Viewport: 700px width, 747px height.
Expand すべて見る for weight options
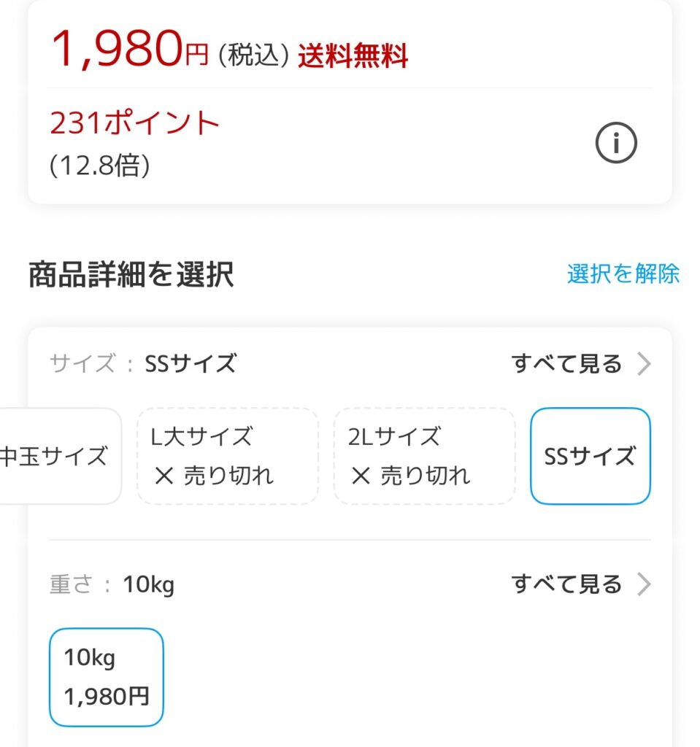coord(566,584)
